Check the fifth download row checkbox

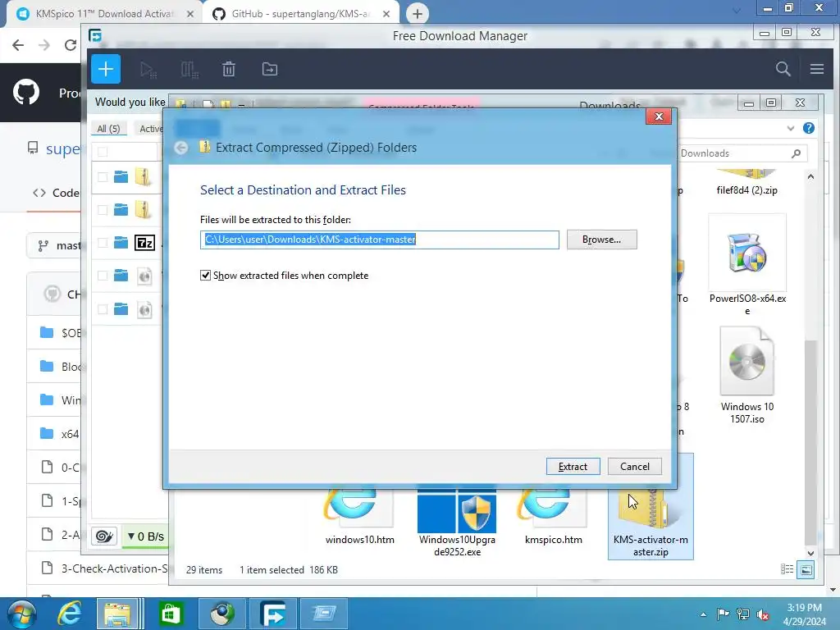point(103,309)
